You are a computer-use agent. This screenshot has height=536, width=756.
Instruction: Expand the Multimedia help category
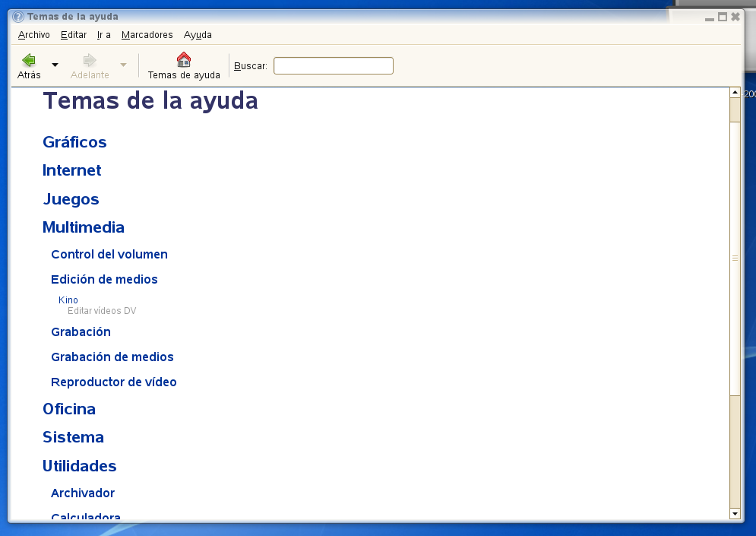coord(84,227)
